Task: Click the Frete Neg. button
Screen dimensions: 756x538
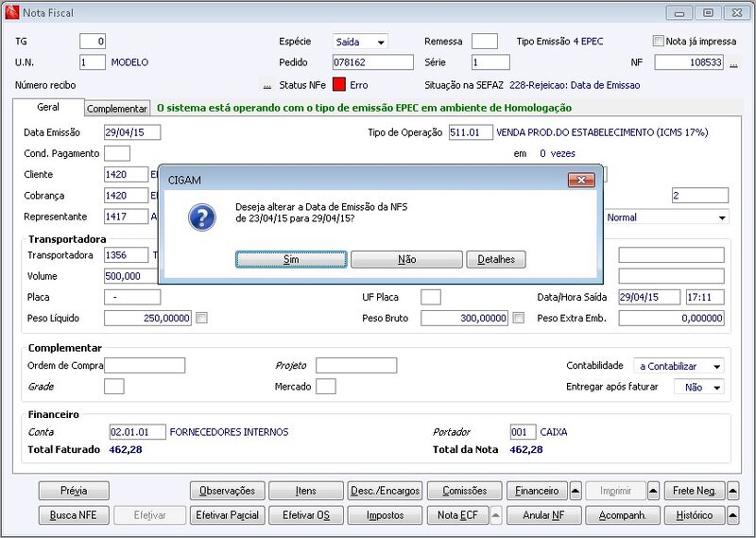Action: click(695, 491)
